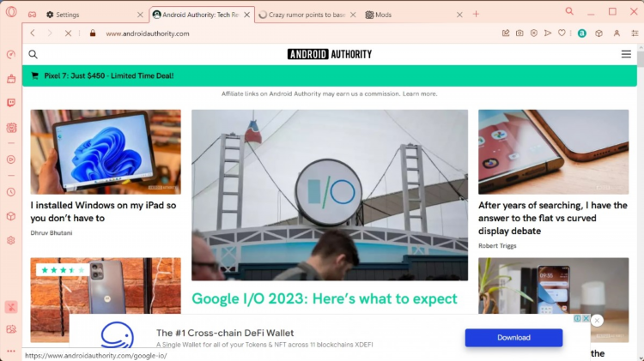The image size is (644, 361).
Task: Click the Learn more affiliate link
Action: 420,93
